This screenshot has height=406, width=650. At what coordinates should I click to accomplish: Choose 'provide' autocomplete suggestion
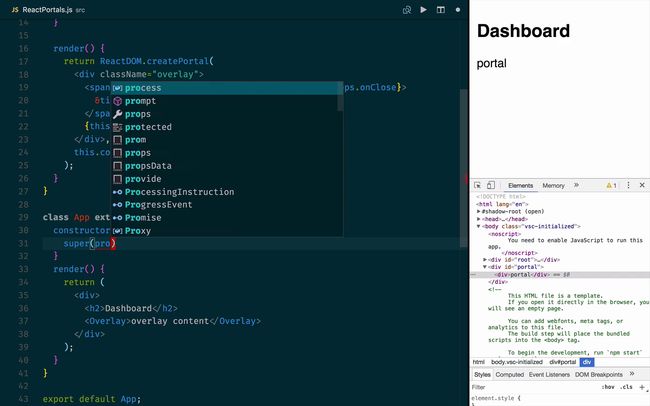click(x=226, y=179)
